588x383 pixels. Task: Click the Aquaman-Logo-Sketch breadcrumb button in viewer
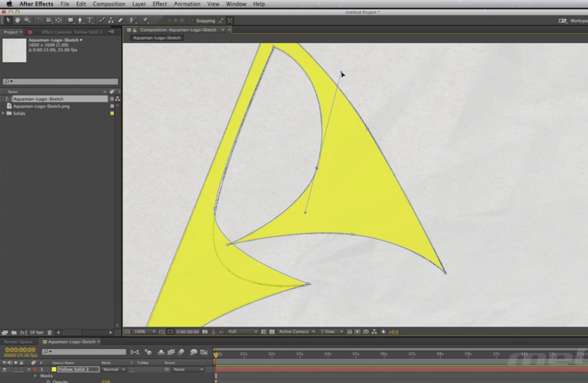[x=157, y=38]
